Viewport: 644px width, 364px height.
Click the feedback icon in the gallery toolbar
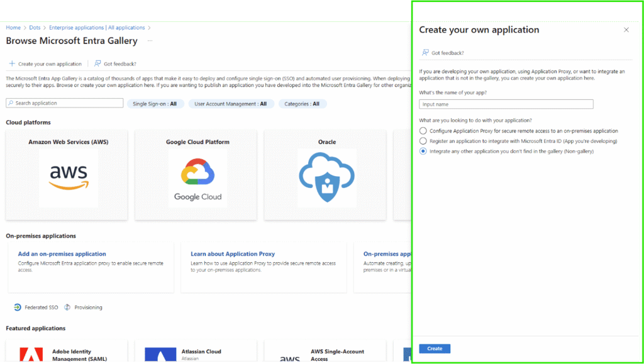97,63
